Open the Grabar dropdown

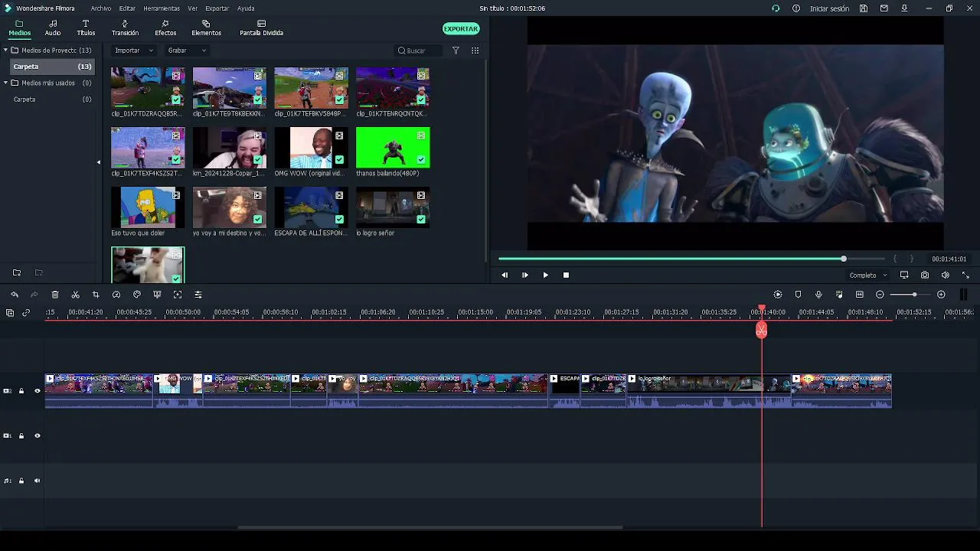point(187,51)
